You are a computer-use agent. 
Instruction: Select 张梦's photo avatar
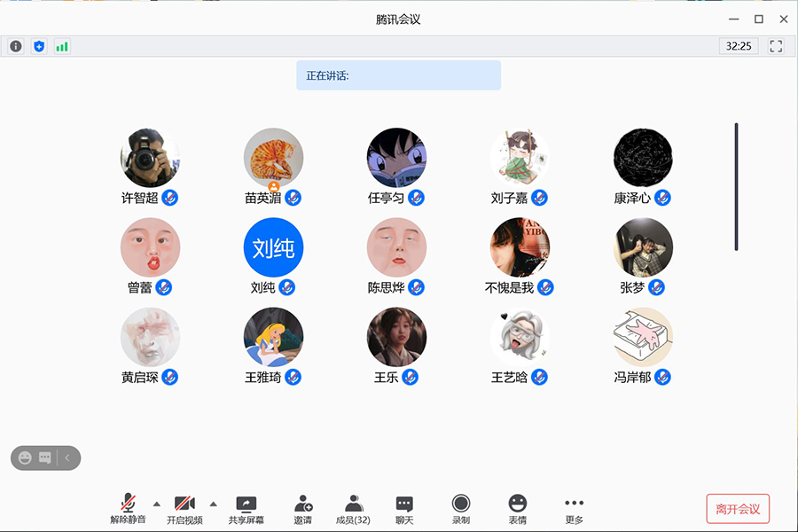(643, 246)
